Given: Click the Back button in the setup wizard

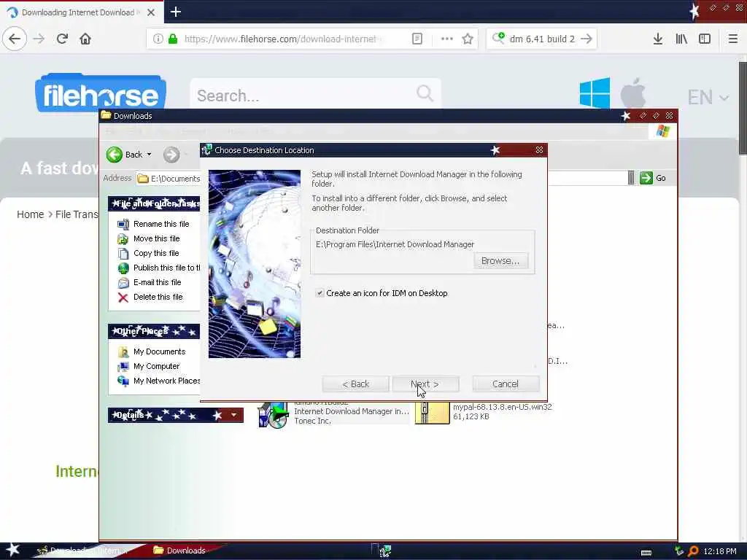Looking at the screenshot, I should (355, 384).
